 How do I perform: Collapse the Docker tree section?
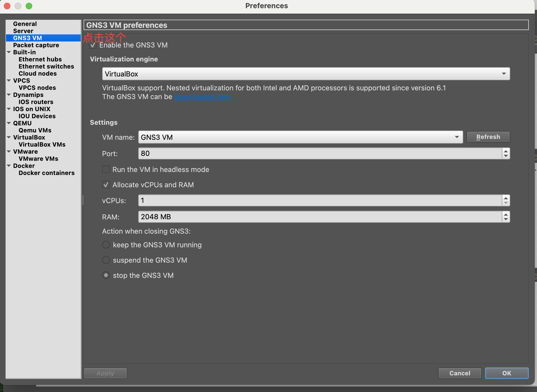pos(9,166)
